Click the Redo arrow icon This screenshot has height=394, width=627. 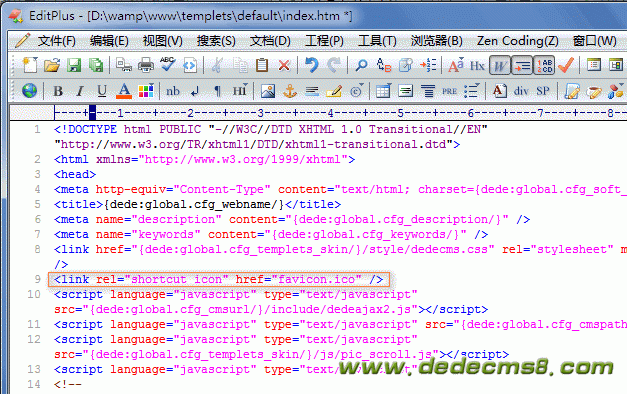pyautogui.click(x=333, y=65)
